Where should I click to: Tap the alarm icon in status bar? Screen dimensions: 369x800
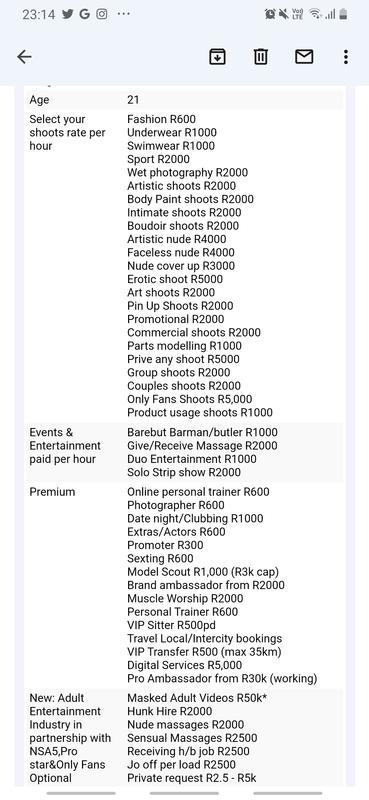click(x=270, y=14)
